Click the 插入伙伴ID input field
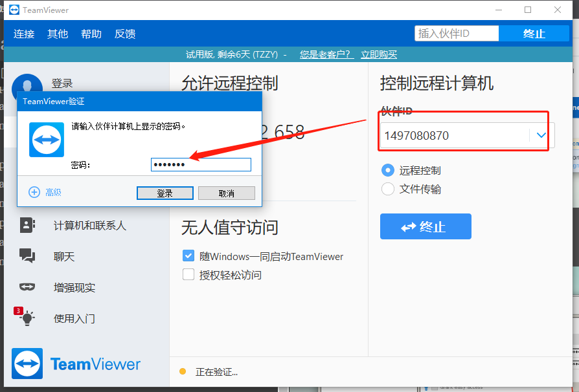579x392 pixels. point(457,34)
